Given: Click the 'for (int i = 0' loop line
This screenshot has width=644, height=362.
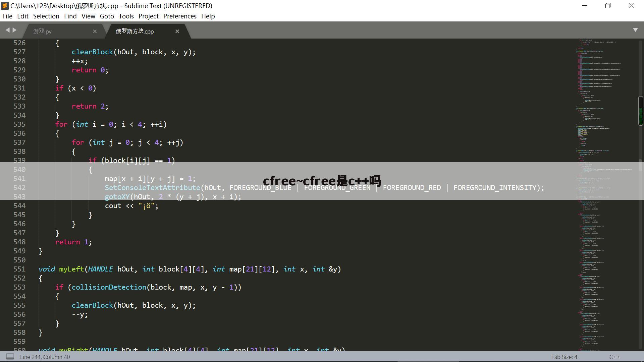Looking at the screenshot, I should pyautogui.click(x=111, y=124).
